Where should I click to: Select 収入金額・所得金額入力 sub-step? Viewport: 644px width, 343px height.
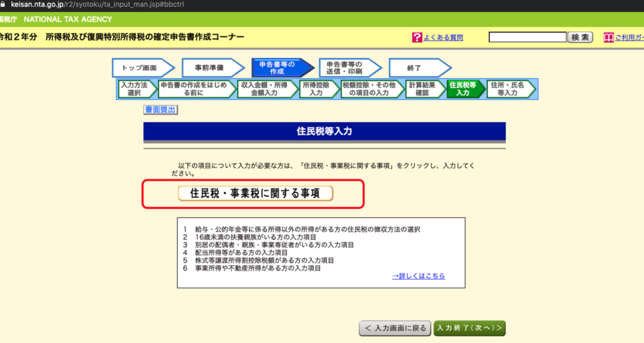tap(267, 89)
